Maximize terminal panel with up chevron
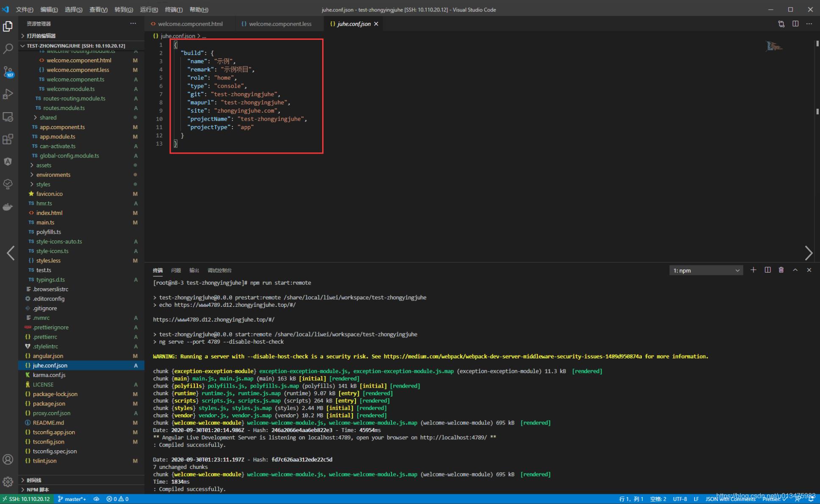The height and width of the screenshot is (504, 820). (795, 270)
